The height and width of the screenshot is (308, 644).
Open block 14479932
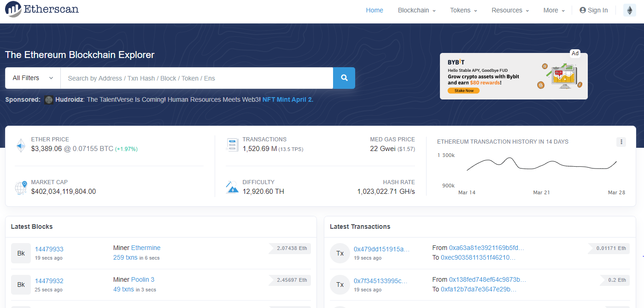pyautogui.click(x=49, y=281)
